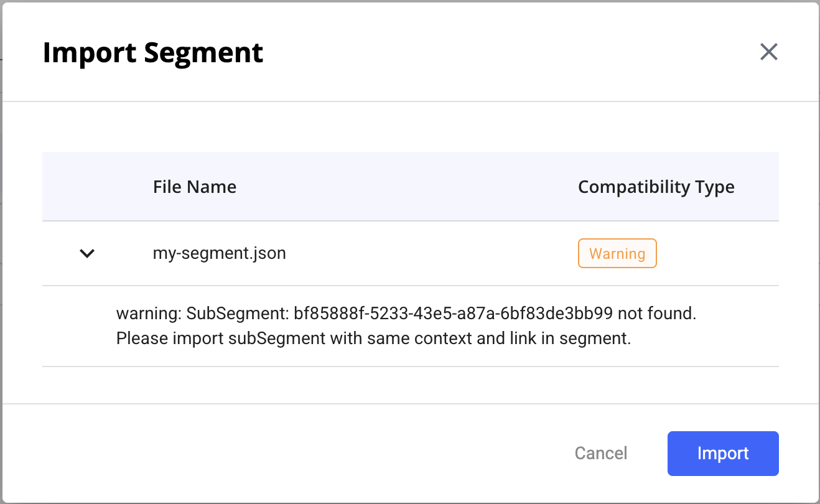Cancel the segment import
The width and height of the screenshot is (820, 504).
(600, 454)
